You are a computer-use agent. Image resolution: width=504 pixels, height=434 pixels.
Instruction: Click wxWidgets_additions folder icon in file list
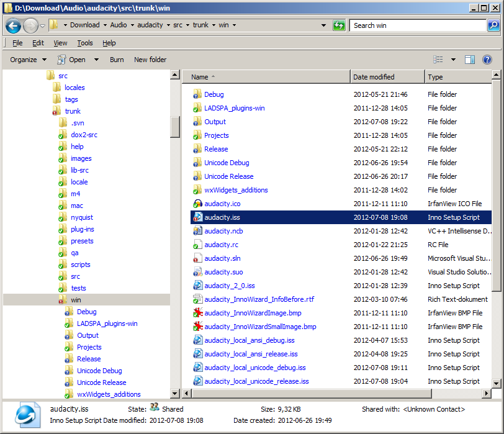point(197,190)
